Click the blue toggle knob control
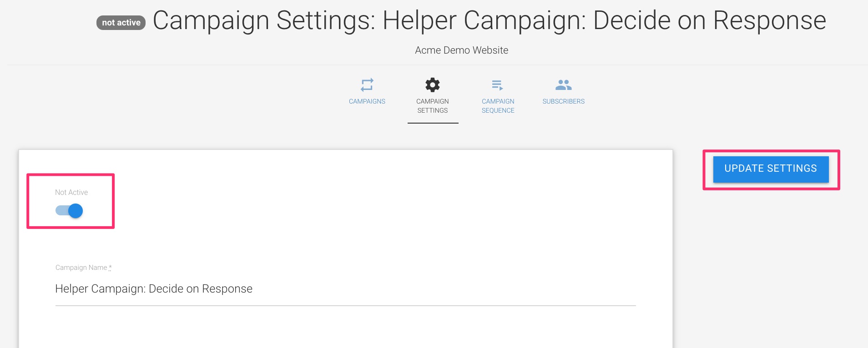Viewport: 868px width, 348px height. coord(75,210)
